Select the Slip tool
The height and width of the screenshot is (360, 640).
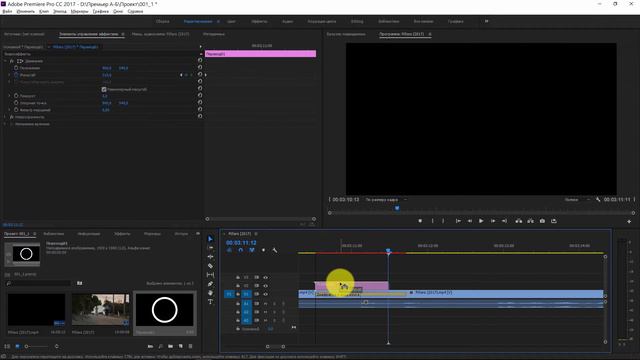pyautogui.click(x=210, y=275)
